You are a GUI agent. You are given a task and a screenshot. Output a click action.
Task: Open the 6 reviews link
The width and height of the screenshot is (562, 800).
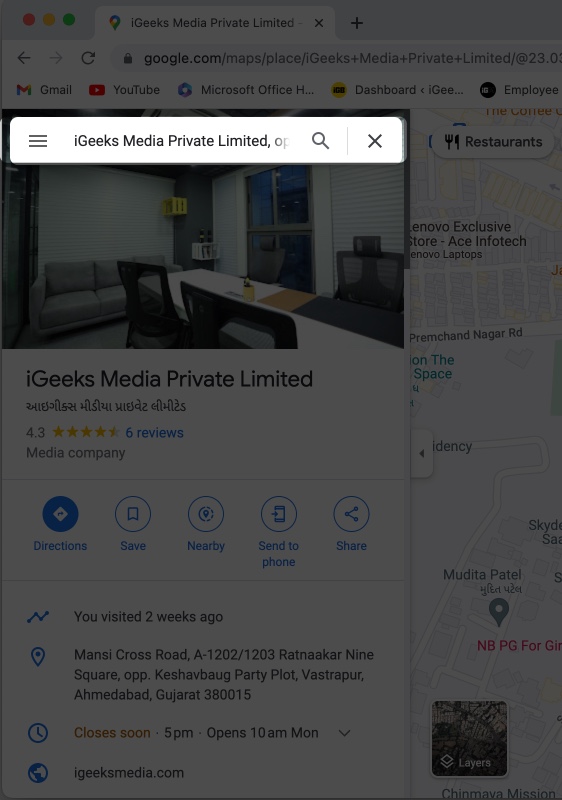(x=155, y=433)
